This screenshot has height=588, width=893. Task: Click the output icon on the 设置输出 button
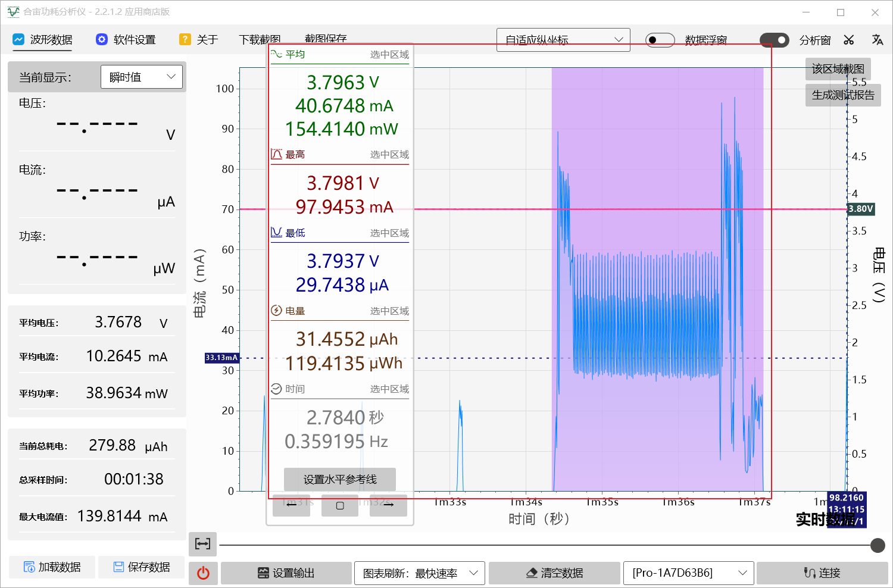coord(263,573)
